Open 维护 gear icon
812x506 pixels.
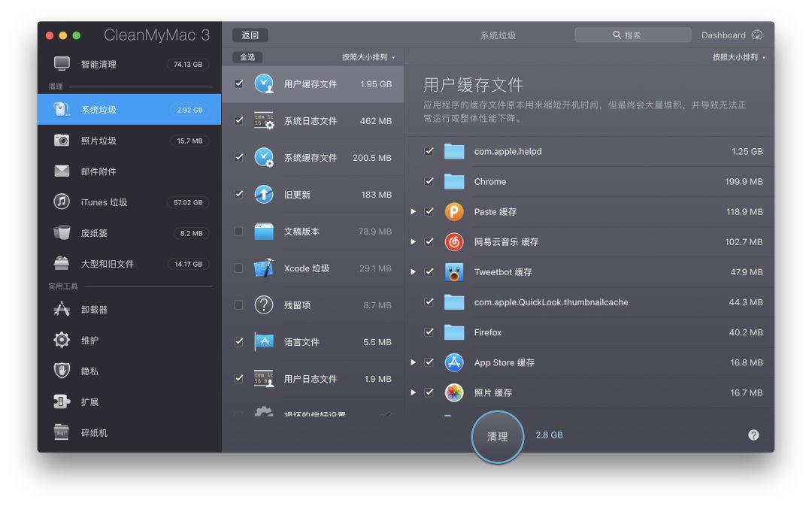point(62,340)
